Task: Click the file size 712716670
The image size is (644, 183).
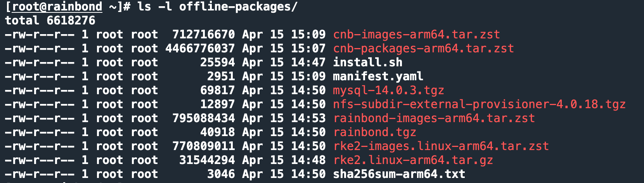Action: [203, 35]
